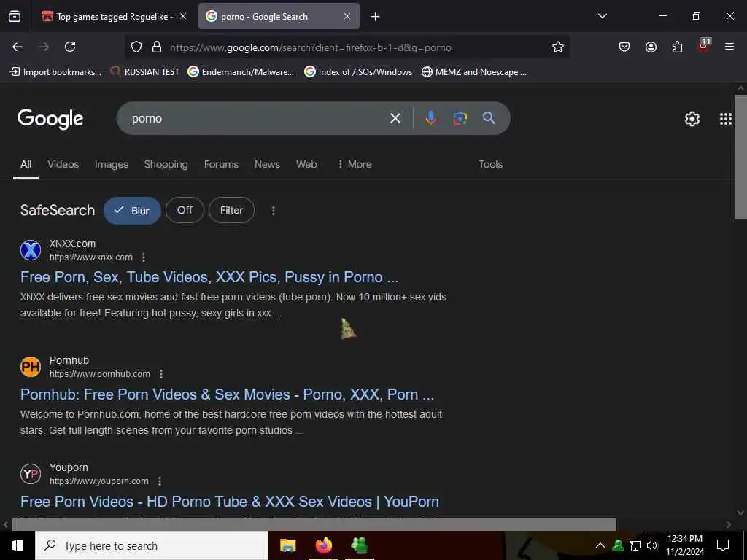Open three-dot menu next to youporn.com URL
The width and height of the screenshot is (747, 560).
[x=160, y=481]
